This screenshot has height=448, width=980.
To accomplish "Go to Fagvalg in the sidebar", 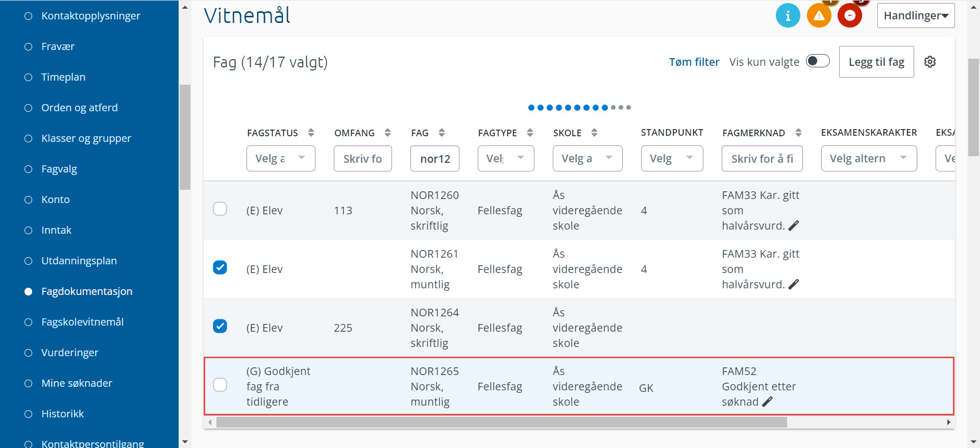I will 59,169.
